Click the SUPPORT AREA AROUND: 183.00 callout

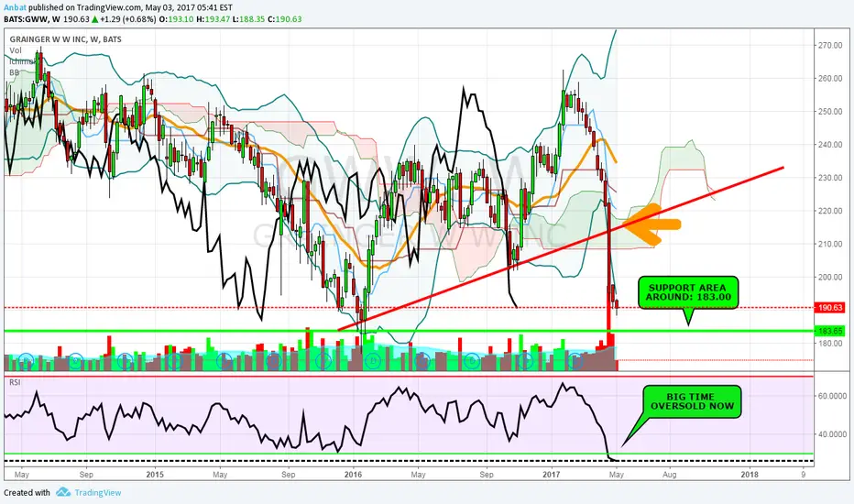point(688,292)
